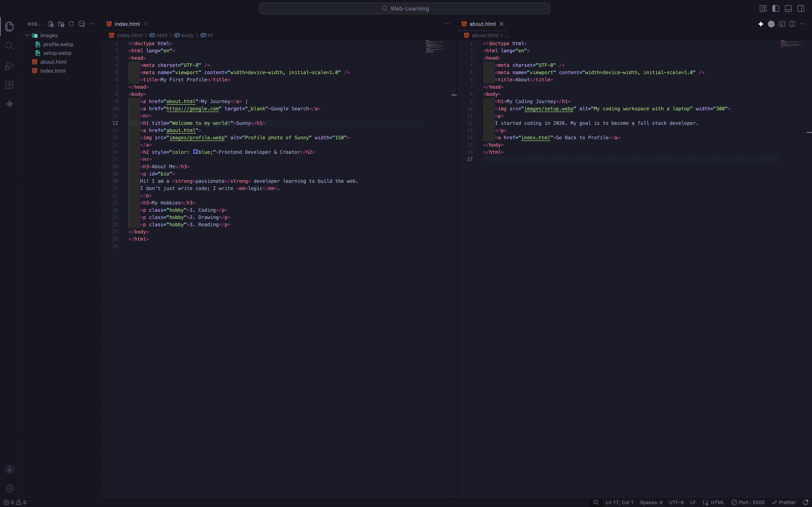Click the New File icon in explorer header

[51, 24]
